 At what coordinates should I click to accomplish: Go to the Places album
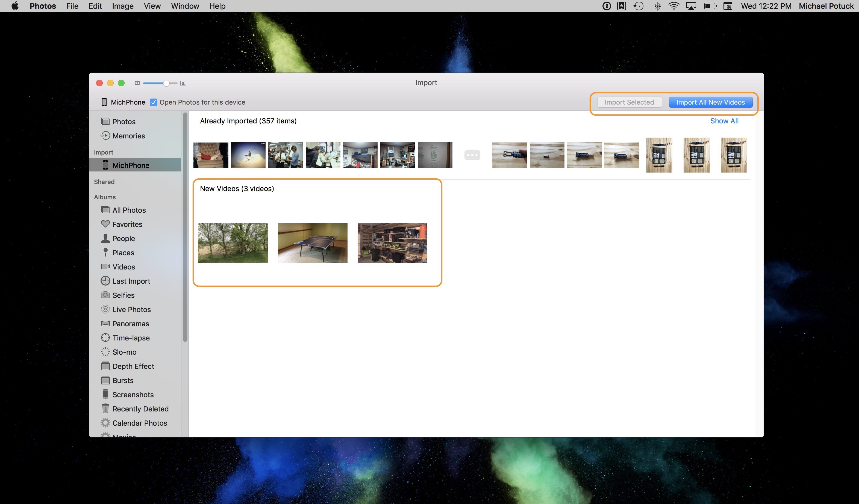123,253
